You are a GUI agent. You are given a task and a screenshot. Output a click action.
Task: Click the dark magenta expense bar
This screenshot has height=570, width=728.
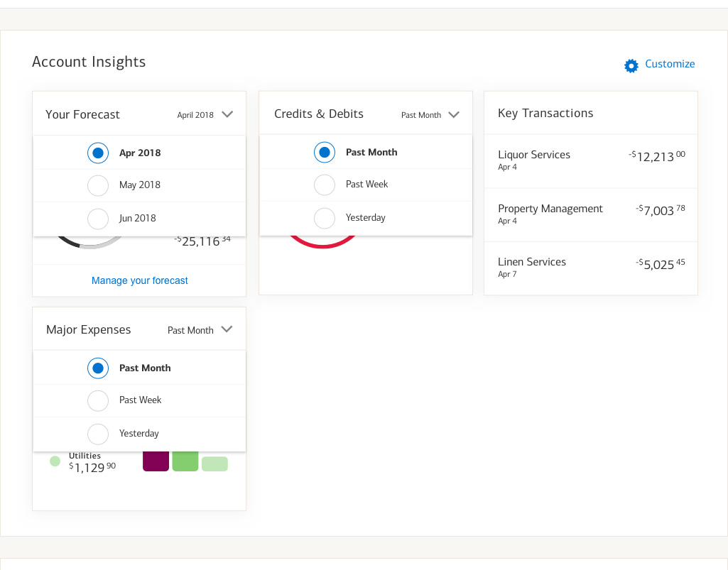coord(156,461)
